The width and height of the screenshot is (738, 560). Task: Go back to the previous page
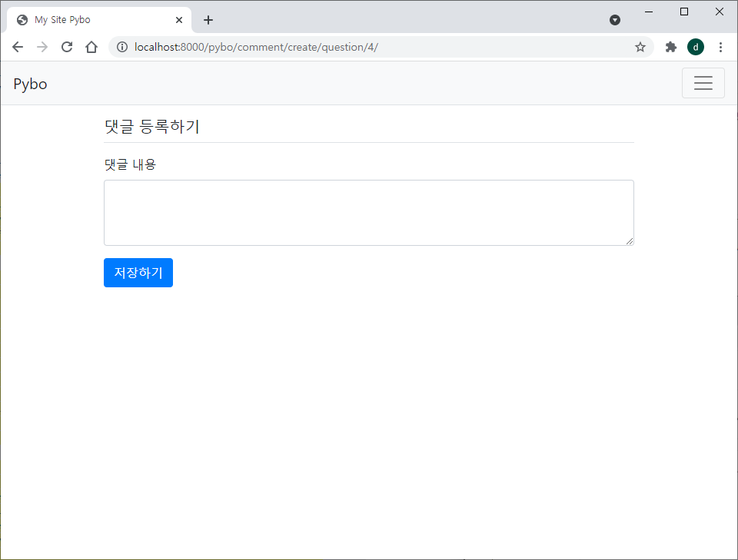18,47
